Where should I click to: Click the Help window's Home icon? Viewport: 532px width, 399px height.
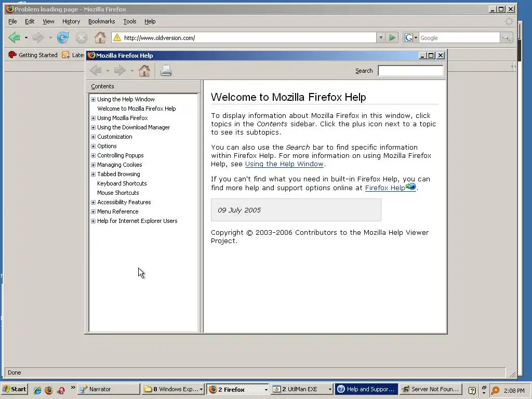144,71
